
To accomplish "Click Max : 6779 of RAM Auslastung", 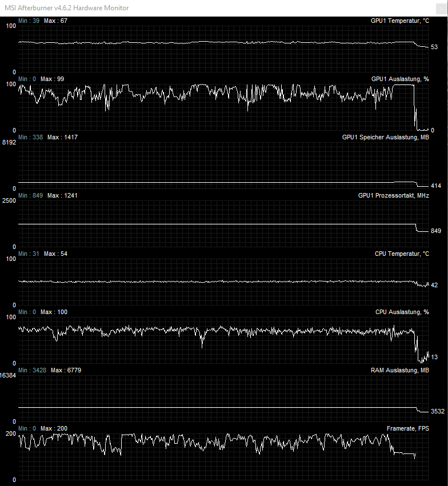I will [66, 371].
